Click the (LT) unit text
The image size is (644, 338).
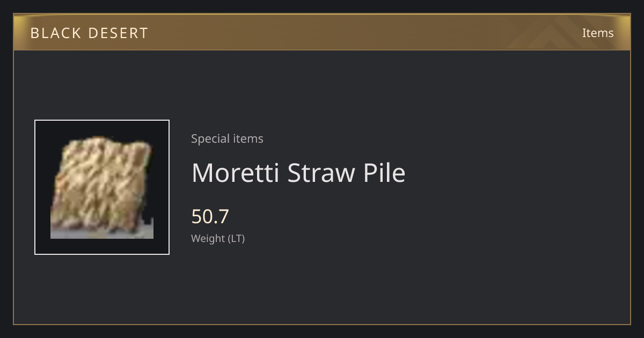237,238
